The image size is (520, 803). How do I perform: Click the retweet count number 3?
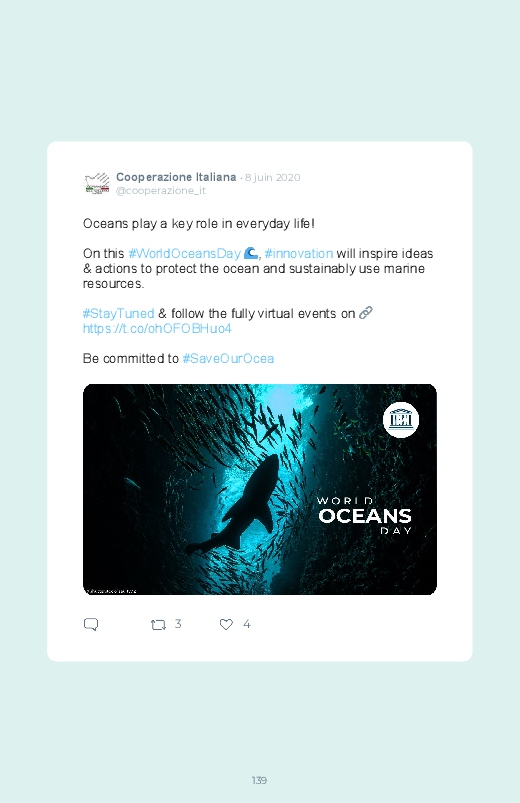[178, 624]
